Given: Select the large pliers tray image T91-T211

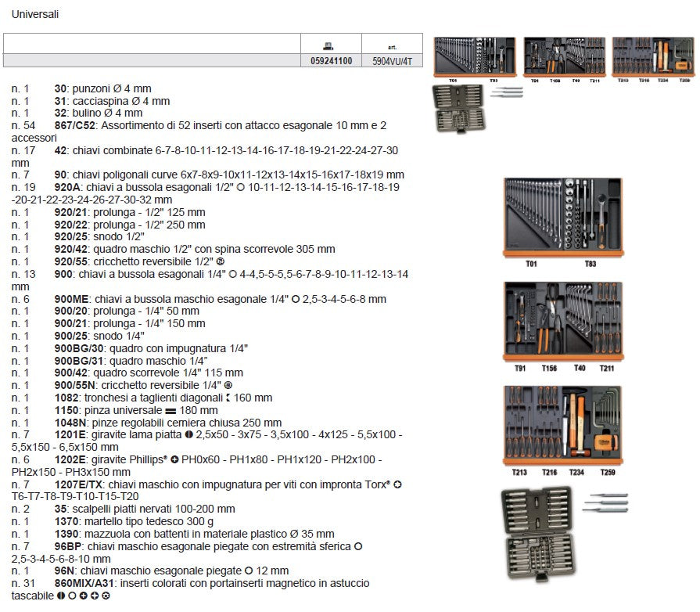Looking at the screenshot, I should [x=563, y=322].
